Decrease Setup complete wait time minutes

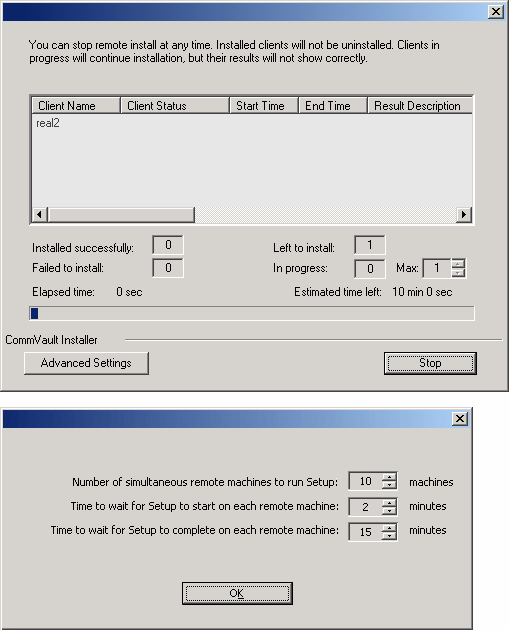(x=389, y=536)
